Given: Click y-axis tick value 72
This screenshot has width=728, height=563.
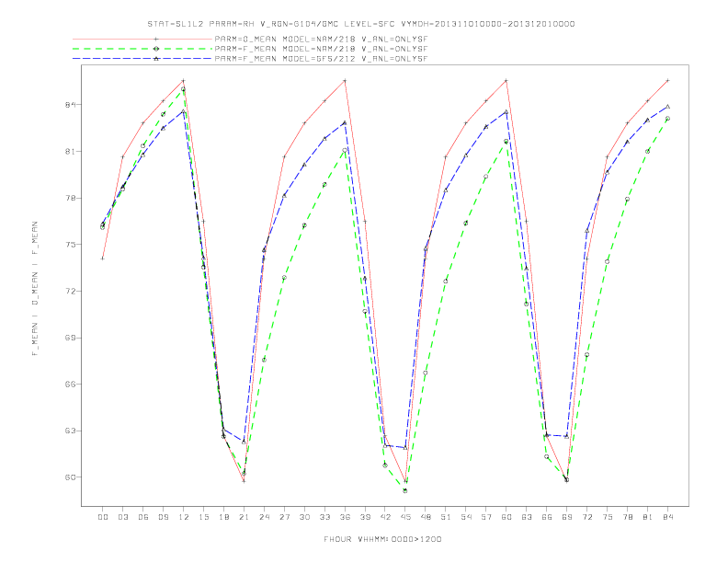Looking at the screenshot, I should (70, 292).
